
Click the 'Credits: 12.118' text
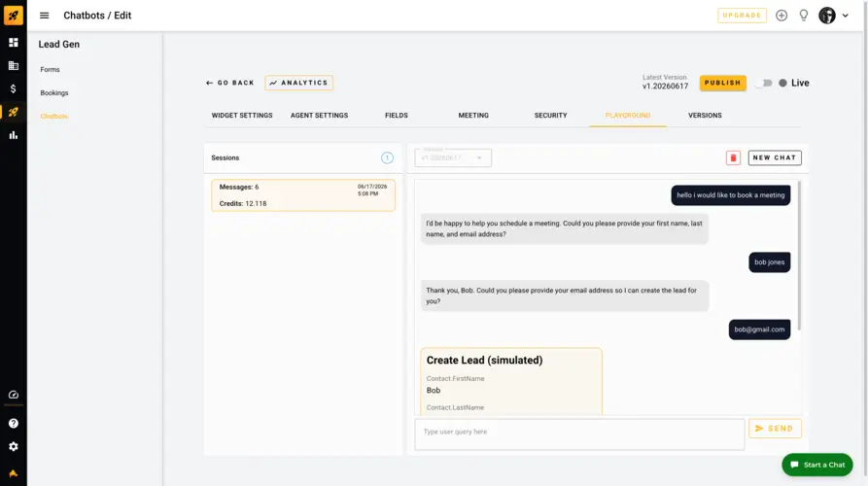click(x=242, y=204)
